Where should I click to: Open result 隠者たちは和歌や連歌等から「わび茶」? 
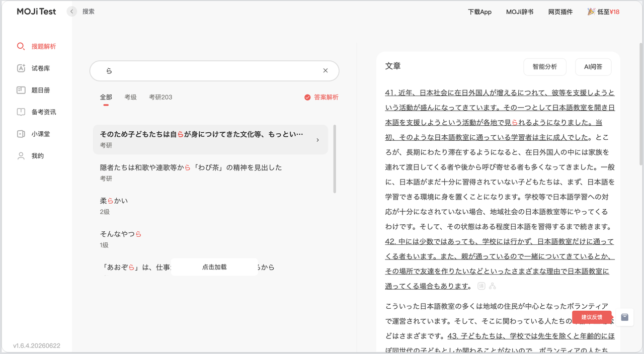pyautogui.click(x=210, y=172)
